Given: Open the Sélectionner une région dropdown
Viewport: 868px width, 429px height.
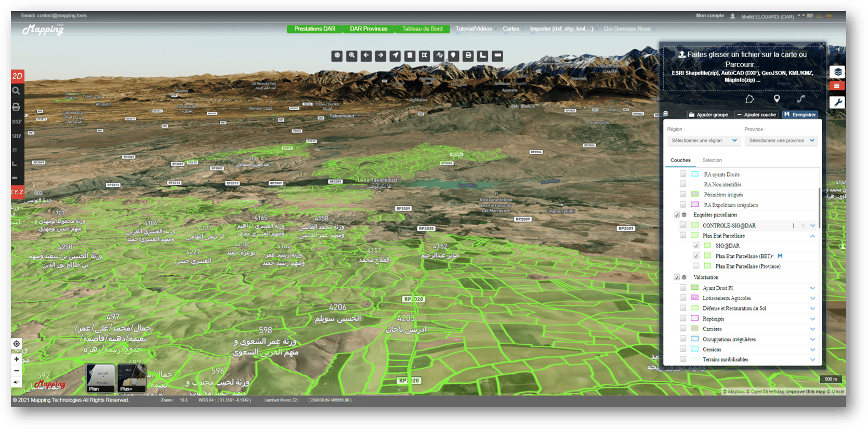Looking at the screenshot, I should (704, 141).
